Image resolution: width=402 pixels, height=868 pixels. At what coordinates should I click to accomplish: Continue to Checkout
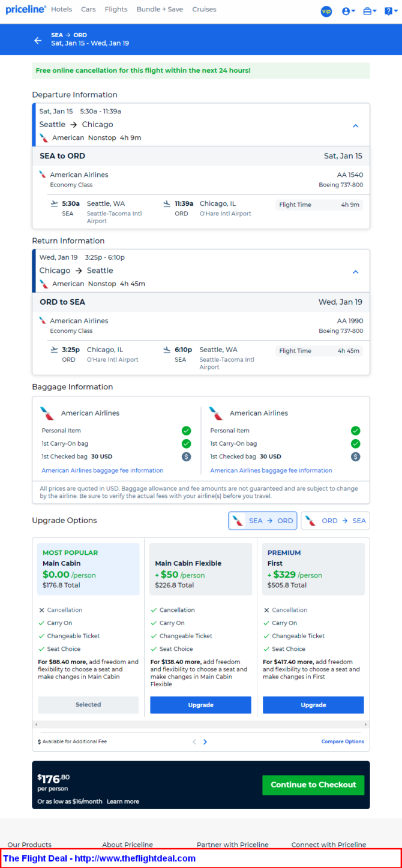(313, 785)
